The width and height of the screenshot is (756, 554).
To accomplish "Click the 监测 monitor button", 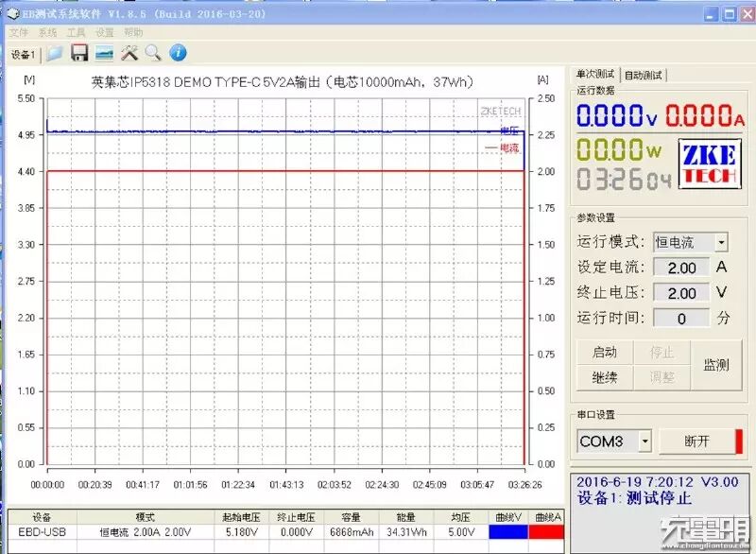I will (716, 365).
